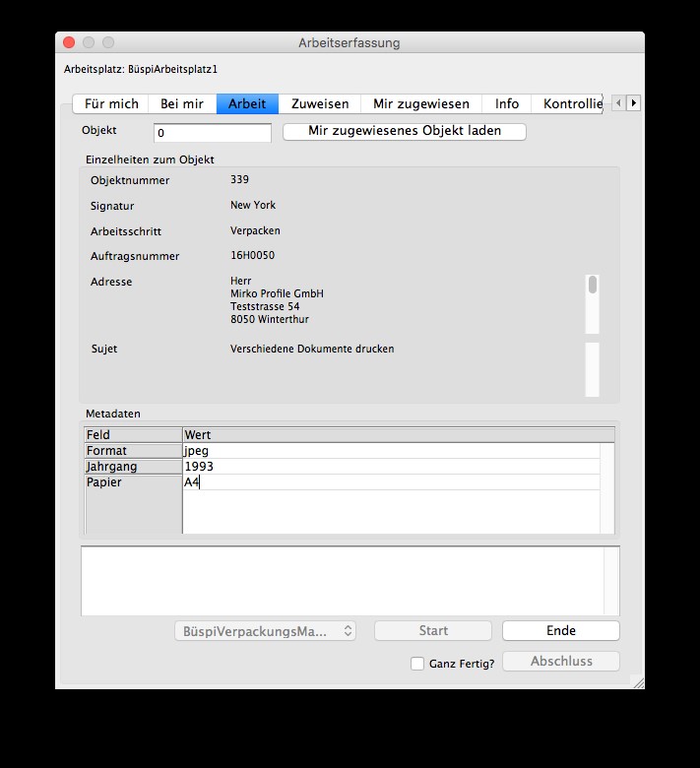Screen dimensions: 700x768
Task: Open the Kontrolle tab
Action: 572,103
